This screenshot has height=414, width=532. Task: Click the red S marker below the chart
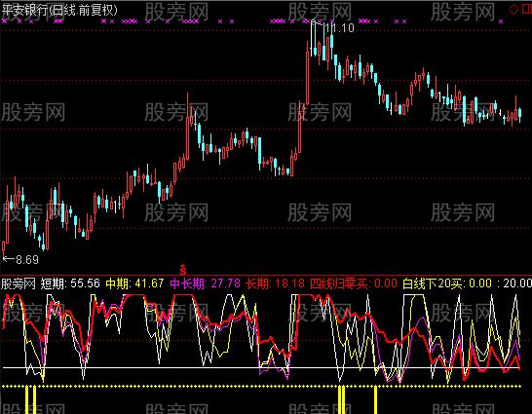point(183,270)
